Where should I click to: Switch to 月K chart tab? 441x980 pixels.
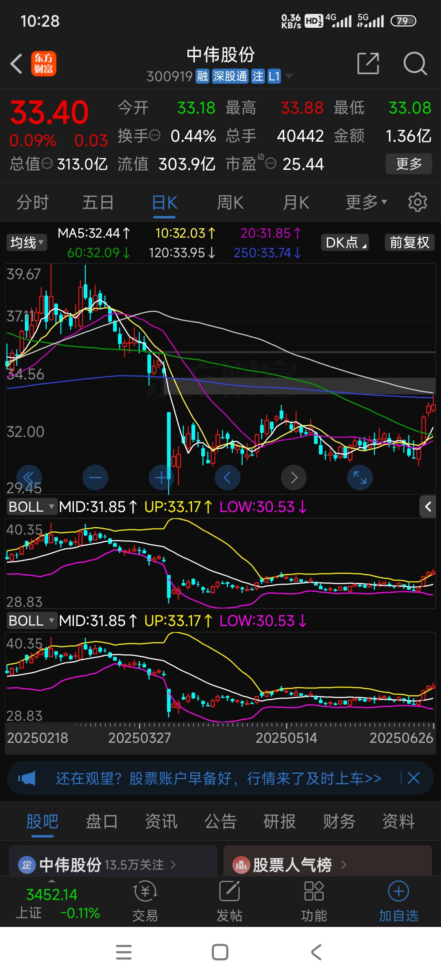(x=296, y=202)
